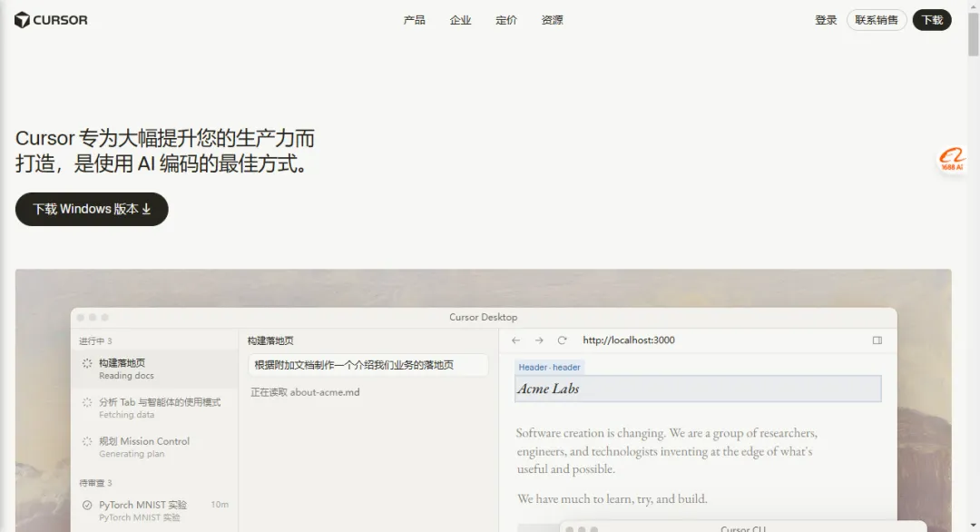The image size is (980, 532).
Task: Click the Reading docs status text
Action: (x=126, y=376)
